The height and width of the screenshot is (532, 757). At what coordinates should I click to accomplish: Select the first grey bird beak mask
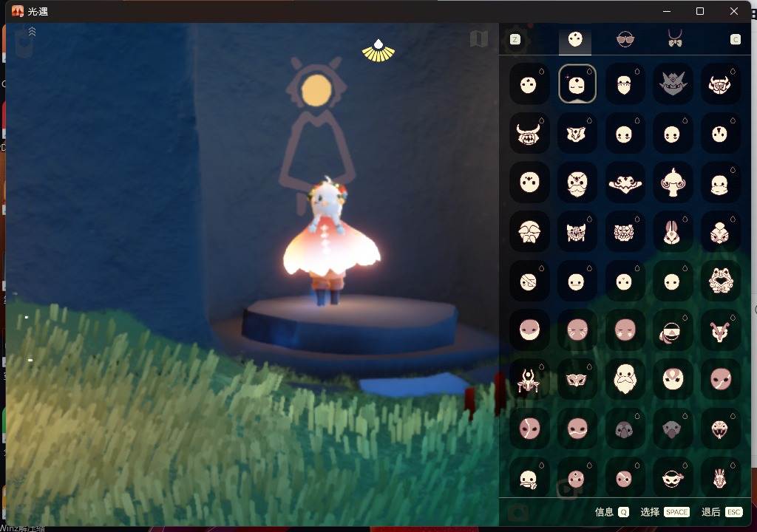tap(624, 429)
